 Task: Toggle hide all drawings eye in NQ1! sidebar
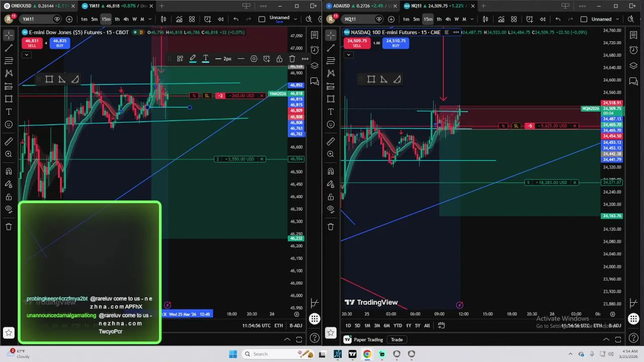point(331,209)
